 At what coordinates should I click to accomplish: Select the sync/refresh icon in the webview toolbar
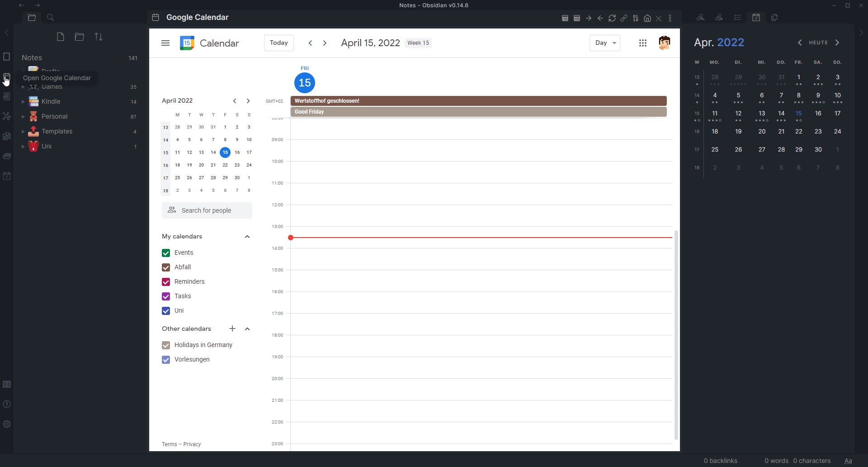[x=612, y=18]
